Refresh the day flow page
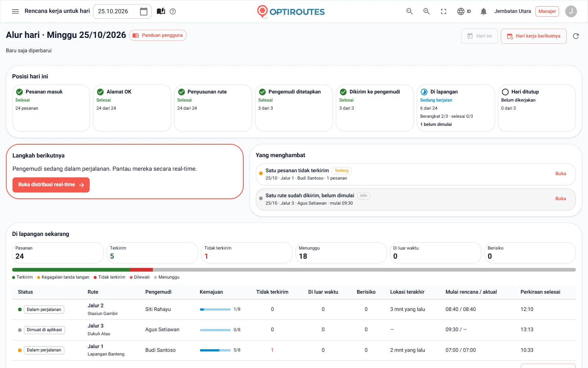 click(576, 36)
